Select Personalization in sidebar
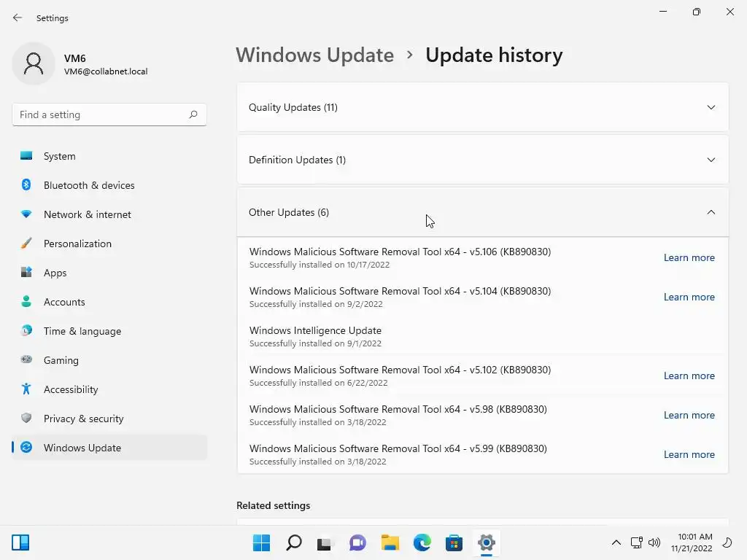 tap(109, 244)
